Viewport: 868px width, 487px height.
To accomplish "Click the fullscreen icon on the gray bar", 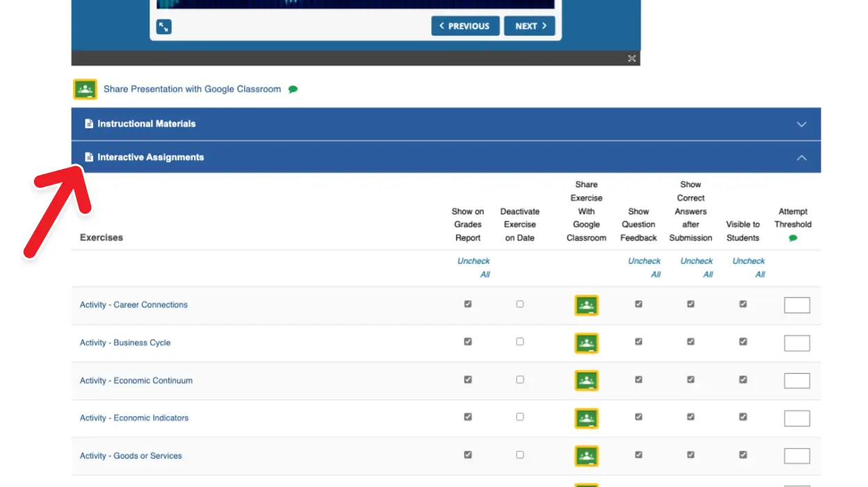I will [x=632, y=58].
